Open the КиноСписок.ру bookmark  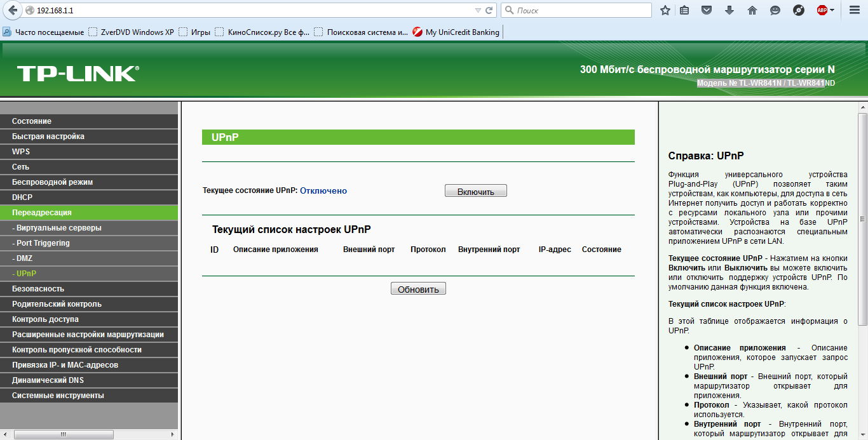[x=262, y=32]
